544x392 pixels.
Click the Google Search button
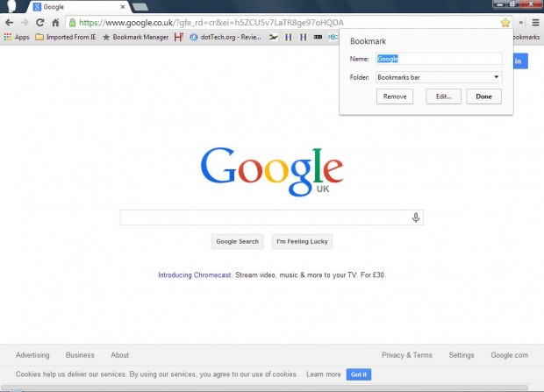click(238, 241)
